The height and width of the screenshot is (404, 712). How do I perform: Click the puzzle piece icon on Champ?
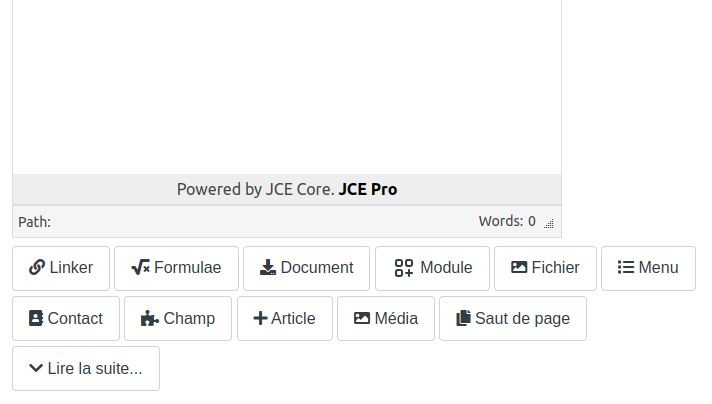[149, 319]
